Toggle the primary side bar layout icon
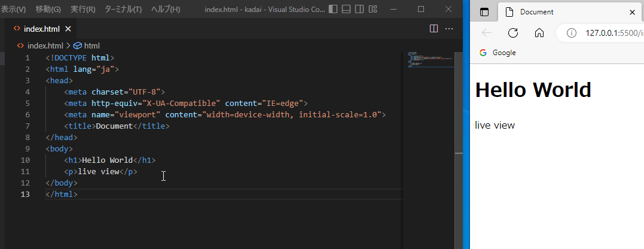 pos(333,10)
